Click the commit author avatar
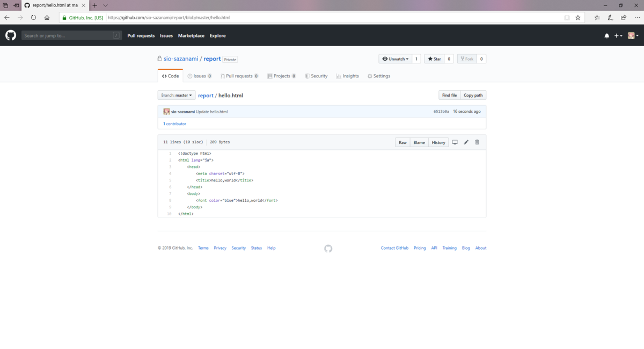The height and width of the screenshot is (349, 644). (166, 111)
